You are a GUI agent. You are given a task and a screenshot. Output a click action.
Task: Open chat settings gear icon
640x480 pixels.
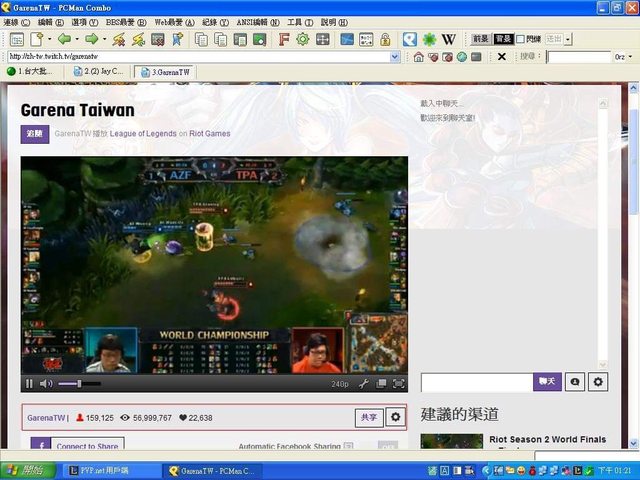pyautogui.click(x=598, y=382)
